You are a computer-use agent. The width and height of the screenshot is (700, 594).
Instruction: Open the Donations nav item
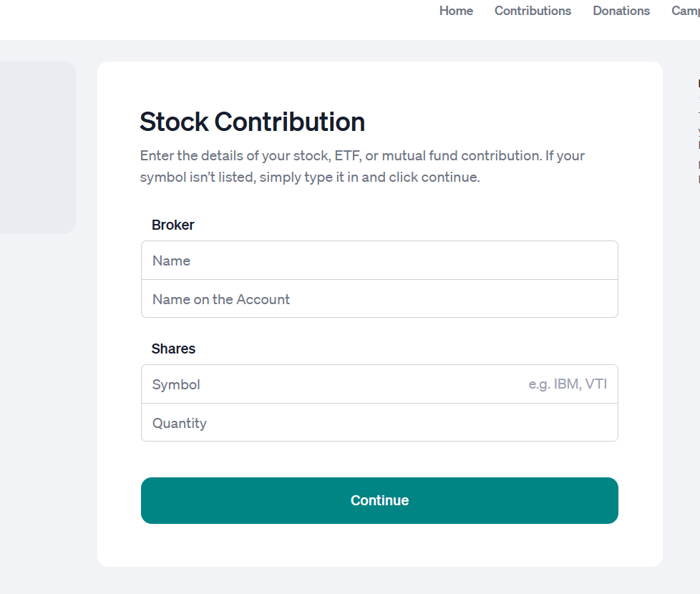621,11
